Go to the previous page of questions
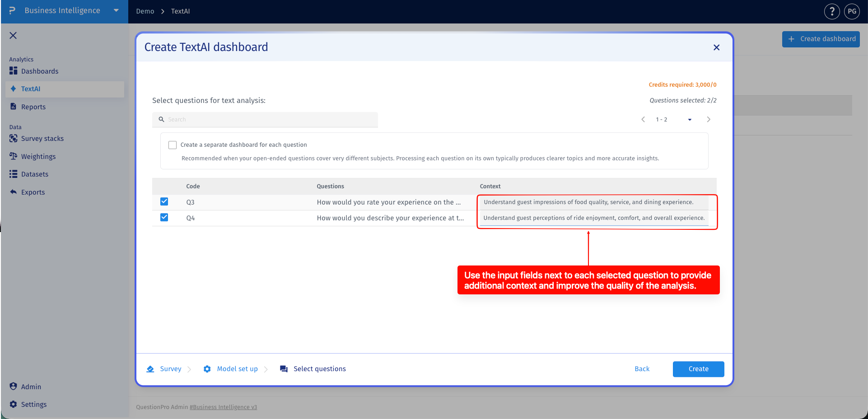This screenshot has height=419, width=868. (x=643, y=120)
